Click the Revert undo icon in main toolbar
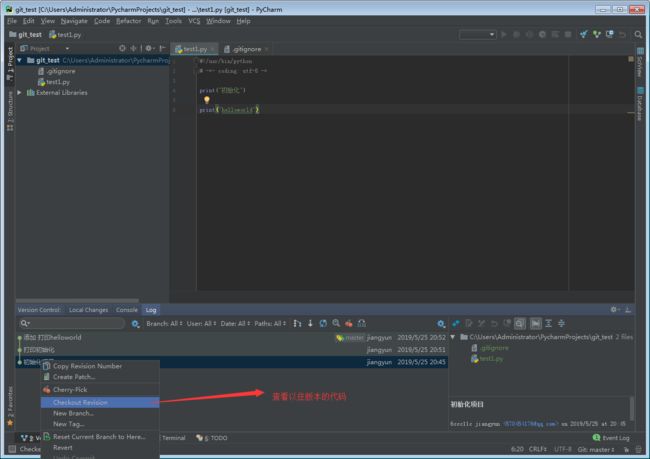Screen dimensions: 650x459 622,34
